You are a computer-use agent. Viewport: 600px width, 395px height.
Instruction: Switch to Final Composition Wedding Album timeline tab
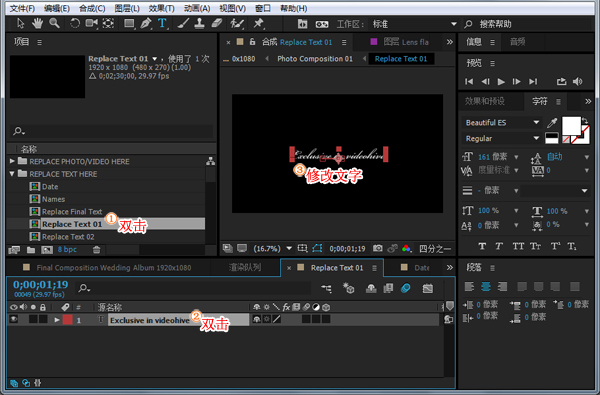coord(114,268)
